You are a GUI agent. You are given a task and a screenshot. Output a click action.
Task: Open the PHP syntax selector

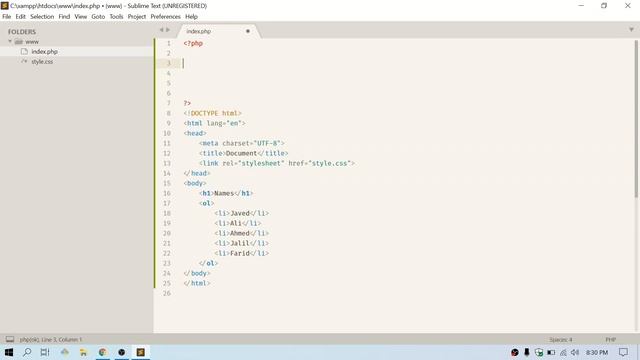(611, 340)
